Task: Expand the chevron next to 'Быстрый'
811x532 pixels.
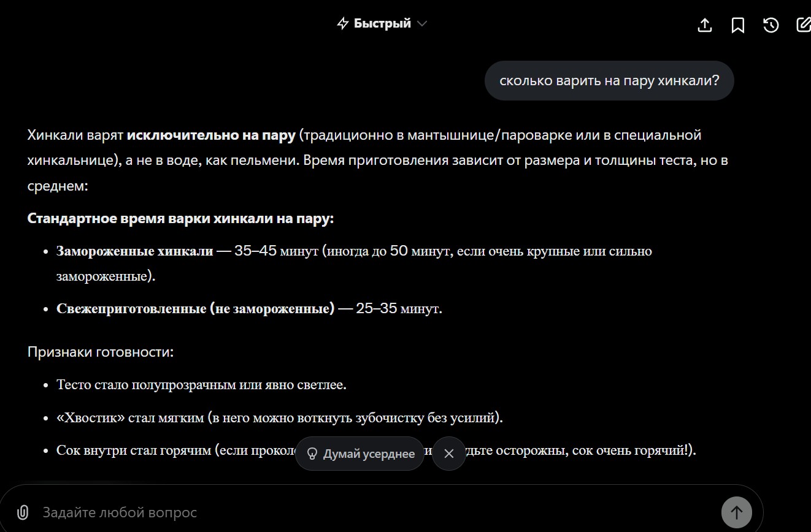Action: [421, 24]
